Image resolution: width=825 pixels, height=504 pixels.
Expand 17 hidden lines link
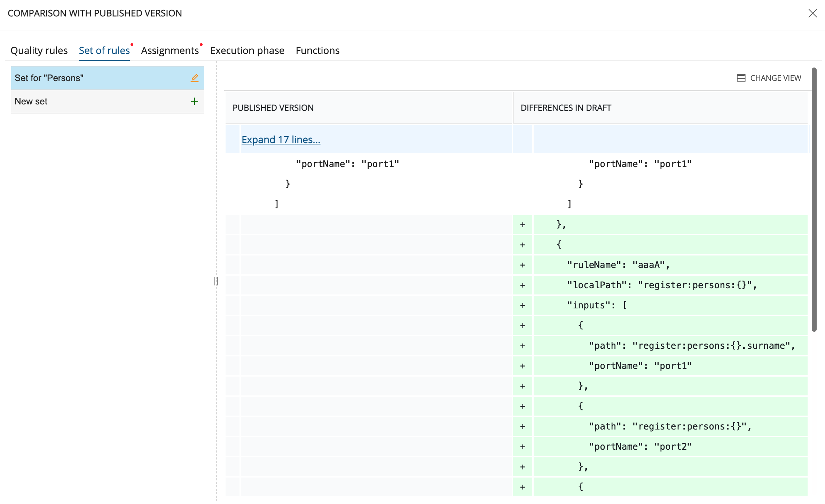point(281,140)
